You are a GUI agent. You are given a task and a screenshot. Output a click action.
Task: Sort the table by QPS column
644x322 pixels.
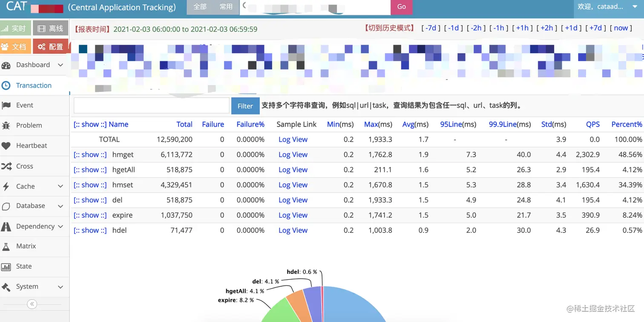pos(592,124)
